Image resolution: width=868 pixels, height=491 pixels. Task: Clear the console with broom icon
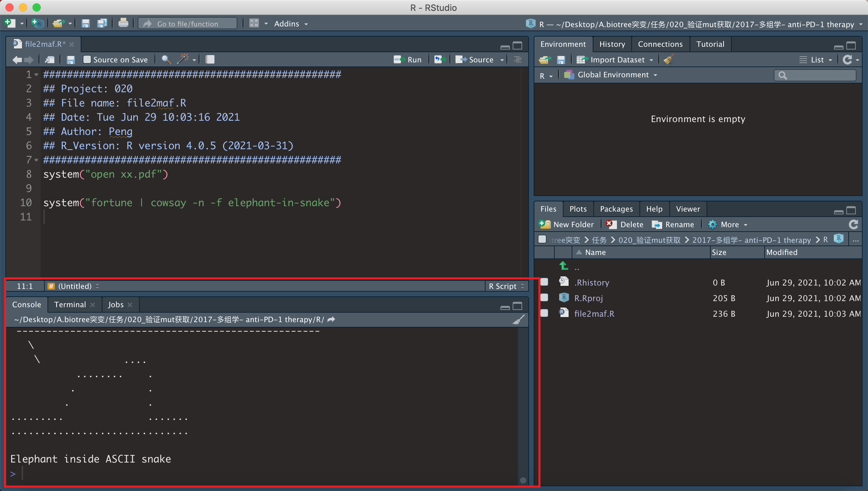518,319
